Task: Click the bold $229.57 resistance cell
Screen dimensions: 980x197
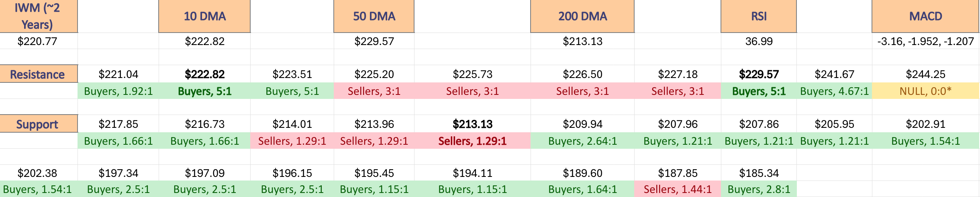Action: coord(759,74)
